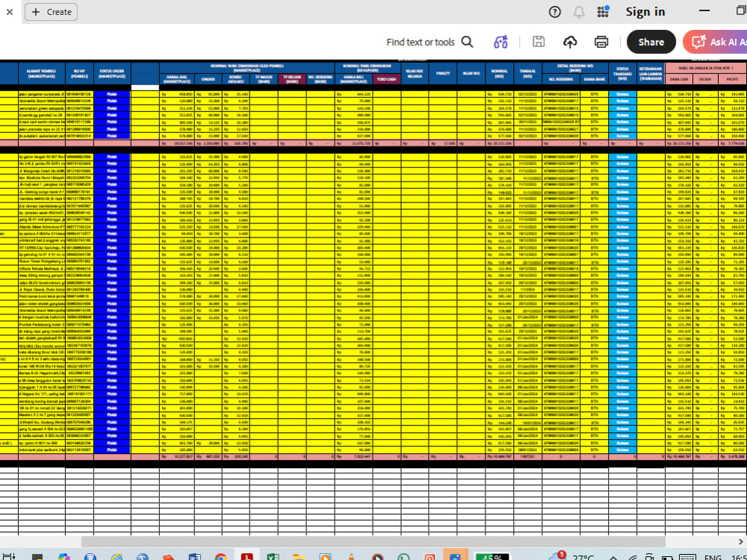Image resolution: width=747 pixels, height=560 pixels.
Task: Click the ALAMAT PEMBELI column header
Action: 41,74
